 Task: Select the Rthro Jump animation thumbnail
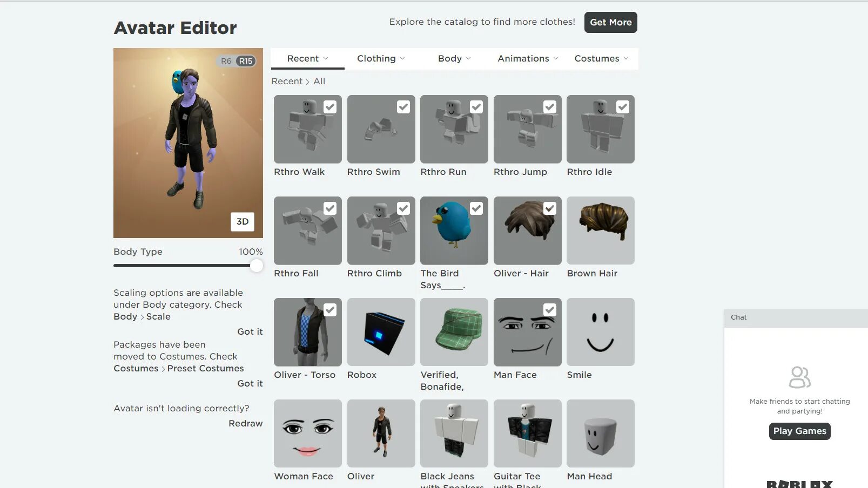coord(528,129)
